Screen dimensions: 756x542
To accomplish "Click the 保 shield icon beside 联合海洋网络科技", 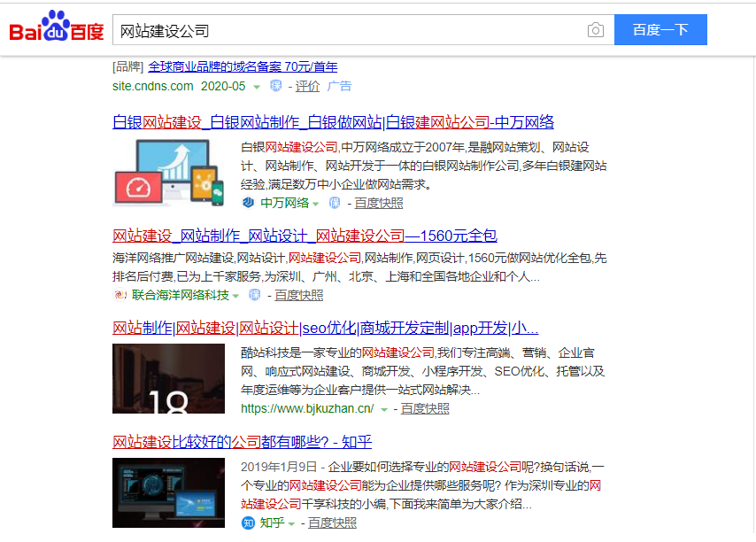I will [x=255, y=295].
